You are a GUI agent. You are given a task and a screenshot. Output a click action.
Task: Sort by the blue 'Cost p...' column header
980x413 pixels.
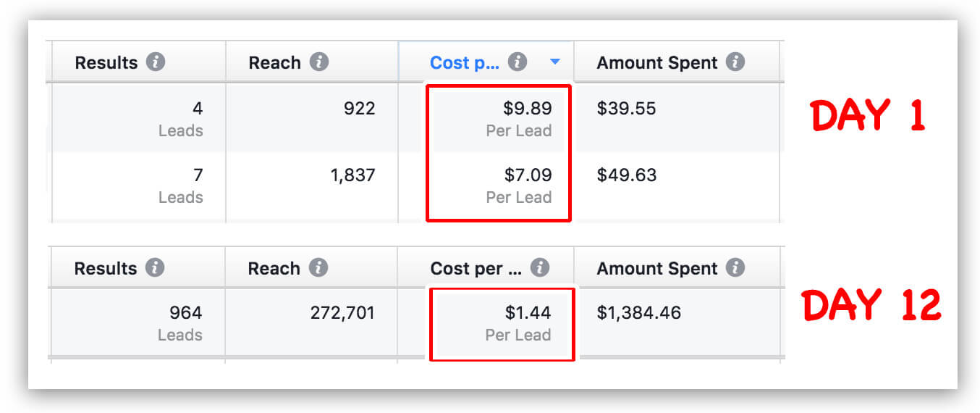[464, 63]
